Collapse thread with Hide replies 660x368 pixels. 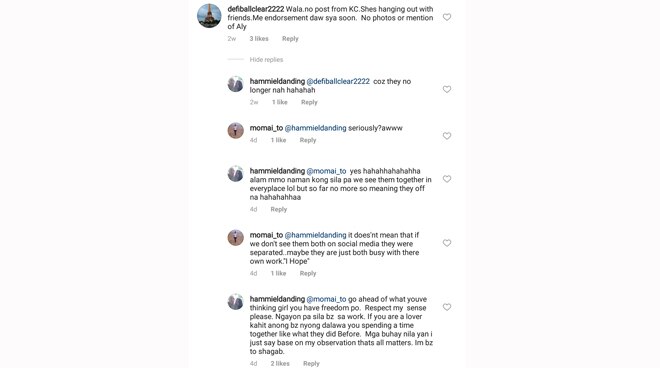tap(266, 60)
